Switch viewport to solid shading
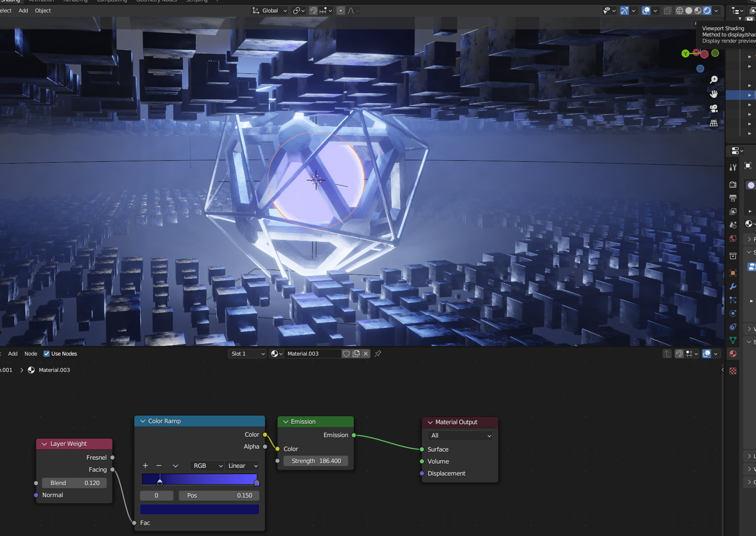 pos(689,11)
